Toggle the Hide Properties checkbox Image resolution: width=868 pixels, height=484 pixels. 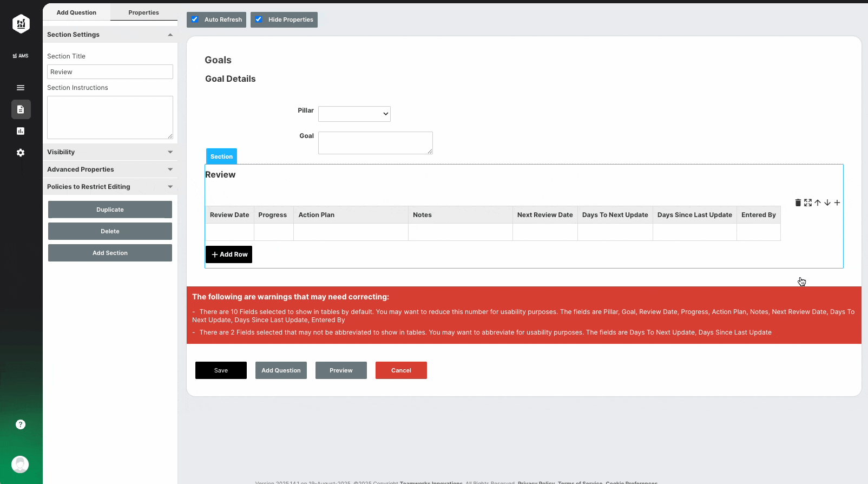click(259, 19)
